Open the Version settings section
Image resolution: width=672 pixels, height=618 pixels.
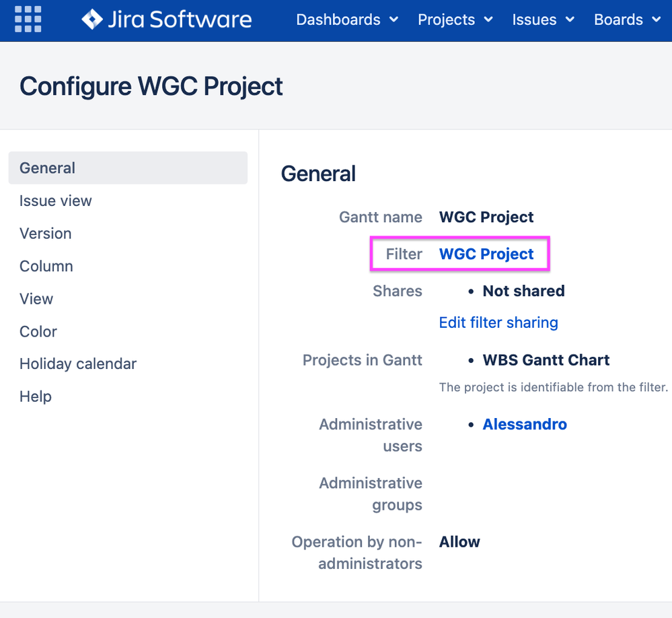[x=46, y=234]
